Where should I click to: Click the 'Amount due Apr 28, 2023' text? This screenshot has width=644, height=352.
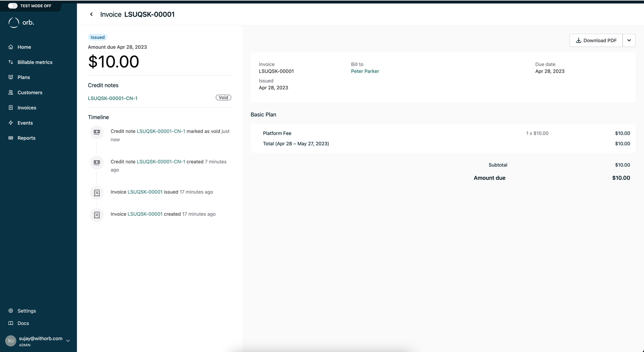point(118,47)
